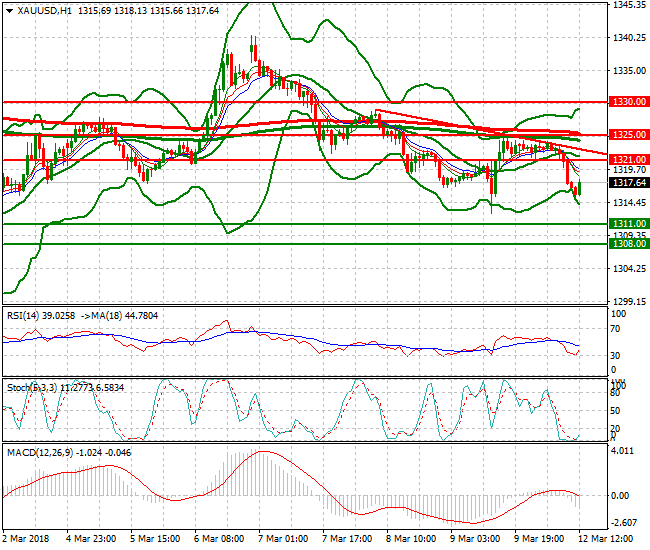Screen dimensions: 650x550
Task: Click the green 1308.00 support level label
Action: tap(628, 243)
